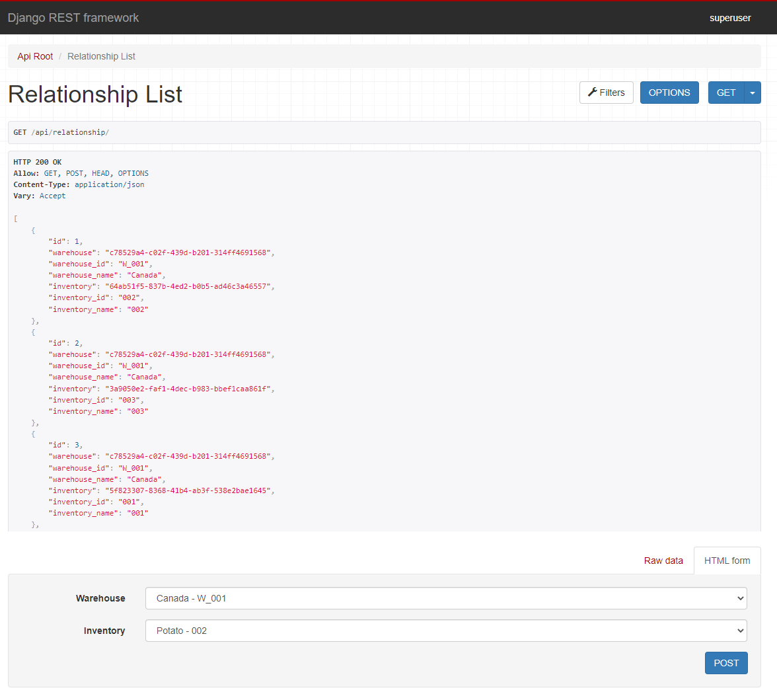Switch to the Raw data tab

point(663,561)
